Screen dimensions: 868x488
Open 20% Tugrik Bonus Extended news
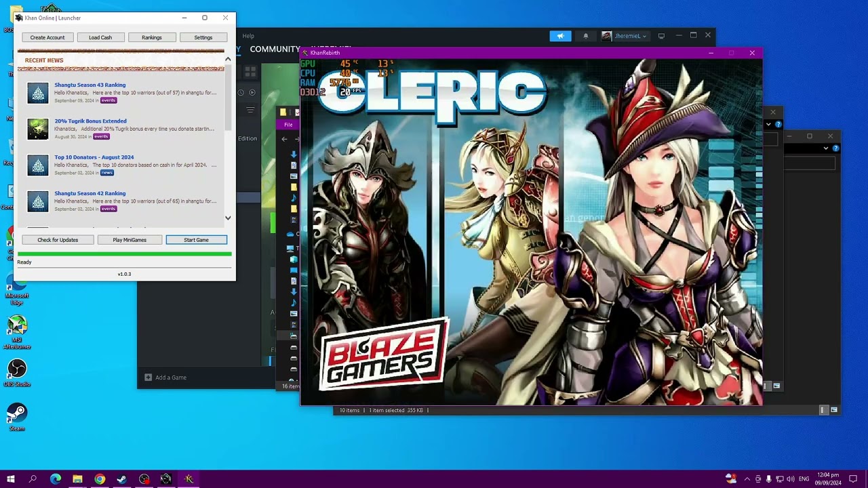click(x=91, y=121)
